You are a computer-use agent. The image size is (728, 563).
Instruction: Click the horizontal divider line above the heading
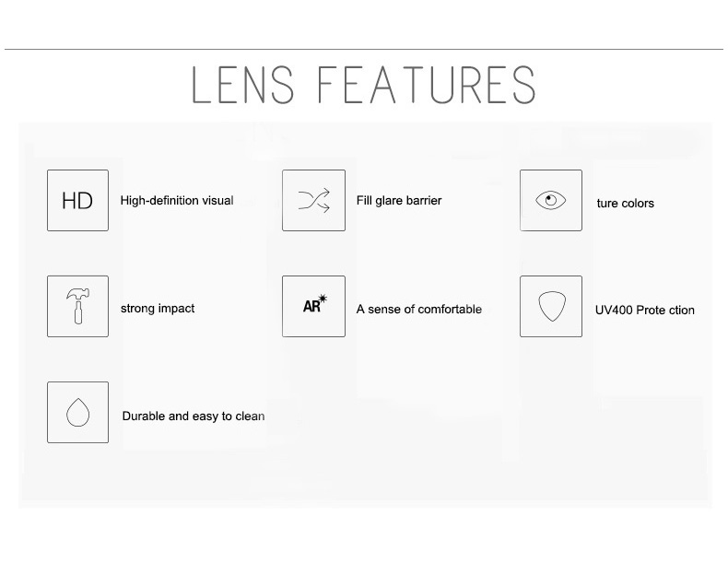pos(364,49)
